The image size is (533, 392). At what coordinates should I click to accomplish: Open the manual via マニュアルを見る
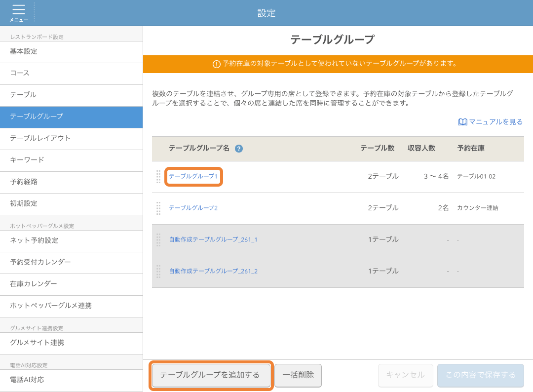click(495, 121)
